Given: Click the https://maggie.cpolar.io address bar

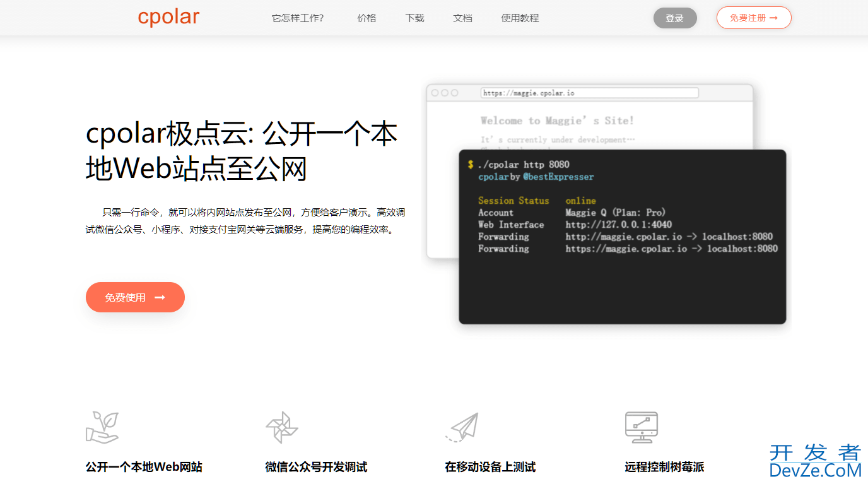Looking at the screenshot, I should tap(590, 93).
